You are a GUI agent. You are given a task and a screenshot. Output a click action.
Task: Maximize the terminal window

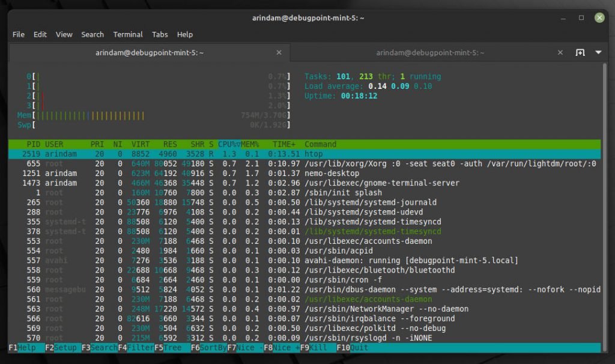(581, 18)
